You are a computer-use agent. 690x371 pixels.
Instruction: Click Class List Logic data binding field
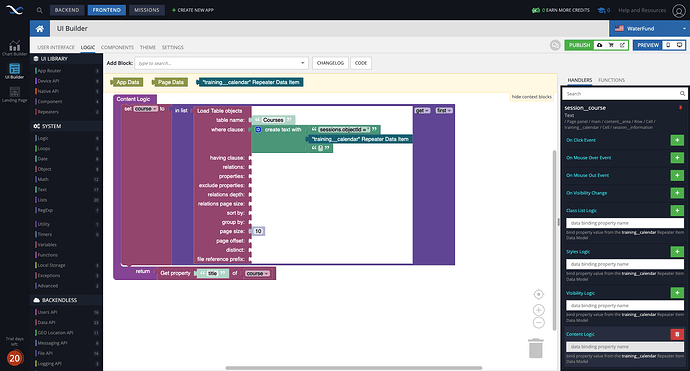[624, 223]
